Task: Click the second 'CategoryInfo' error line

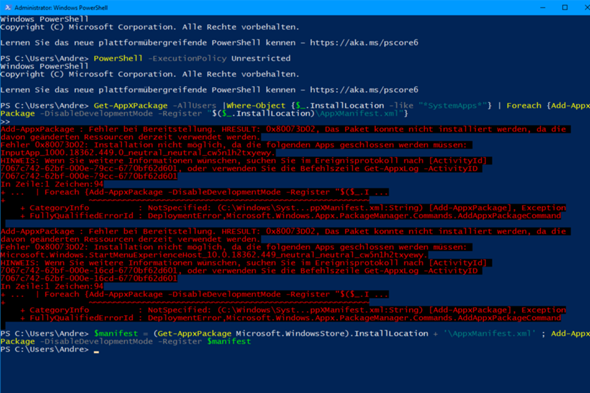Action: click(x=293, y=310)
